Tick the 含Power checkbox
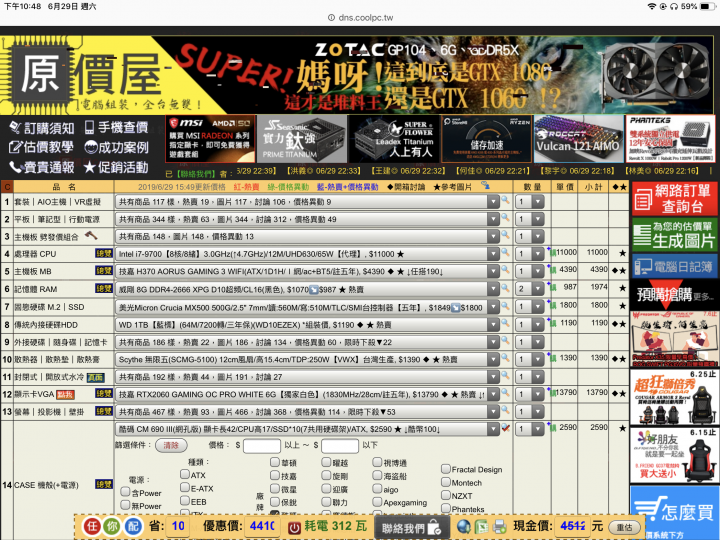The width and height of the screenshot is (720, 540). [125, 492]
